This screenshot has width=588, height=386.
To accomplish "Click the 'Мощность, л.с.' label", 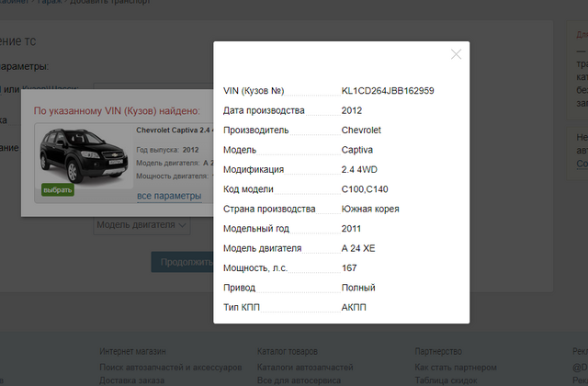I will pyautogui.click(x=255, y=268).
